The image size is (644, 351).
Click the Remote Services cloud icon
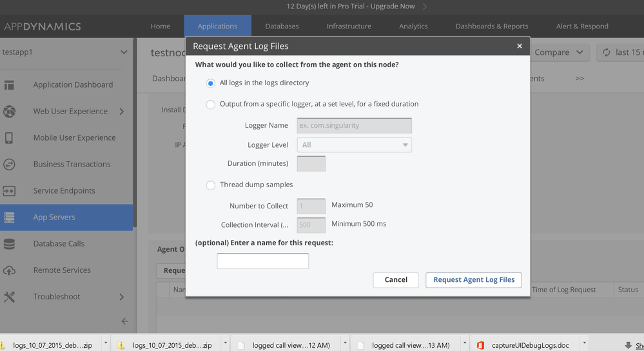[9, 270]
